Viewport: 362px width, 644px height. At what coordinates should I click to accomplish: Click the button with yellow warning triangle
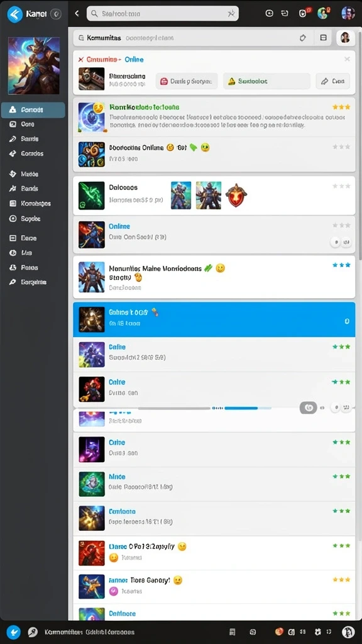pos(266,81)
